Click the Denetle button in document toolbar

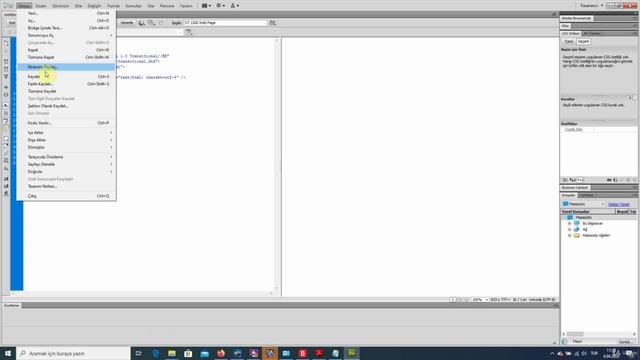pyautogui.click(x=127, y=23)
